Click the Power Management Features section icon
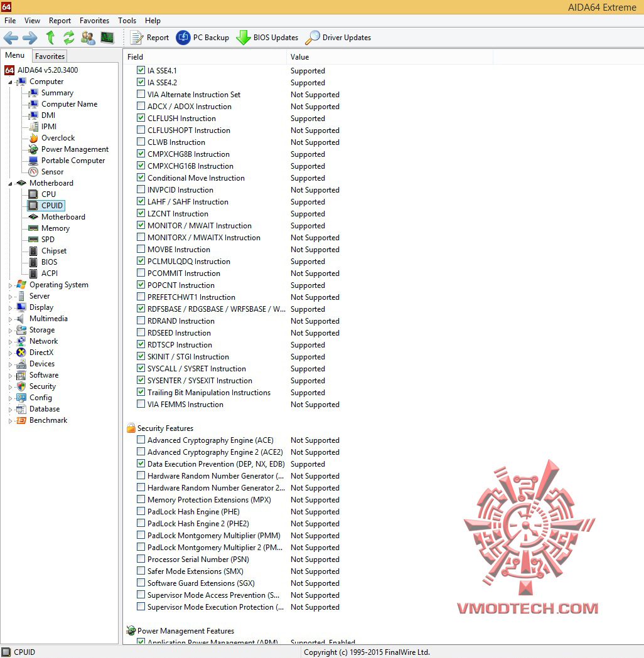 tap(131, 631)
